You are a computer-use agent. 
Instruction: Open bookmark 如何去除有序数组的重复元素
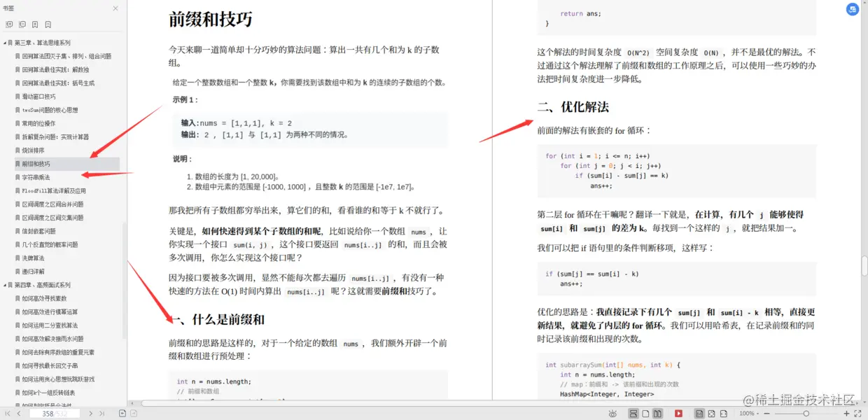[x=58, y=352]
